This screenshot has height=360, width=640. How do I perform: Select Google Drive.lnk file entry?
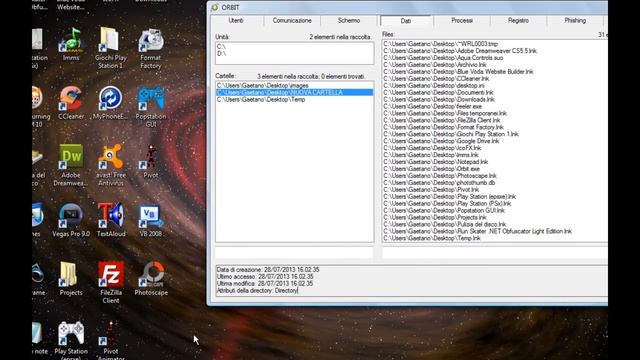click(x=441, y=141)
